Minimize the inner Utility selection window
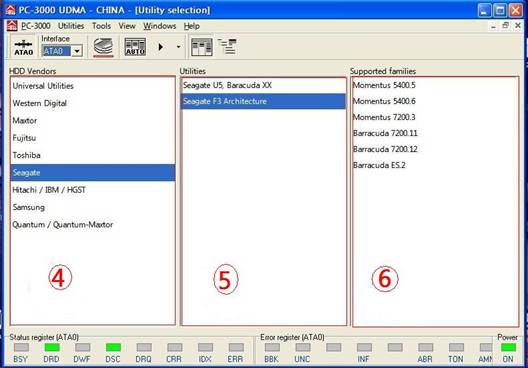This screenshot has height=368, width=528. (493, 26)
